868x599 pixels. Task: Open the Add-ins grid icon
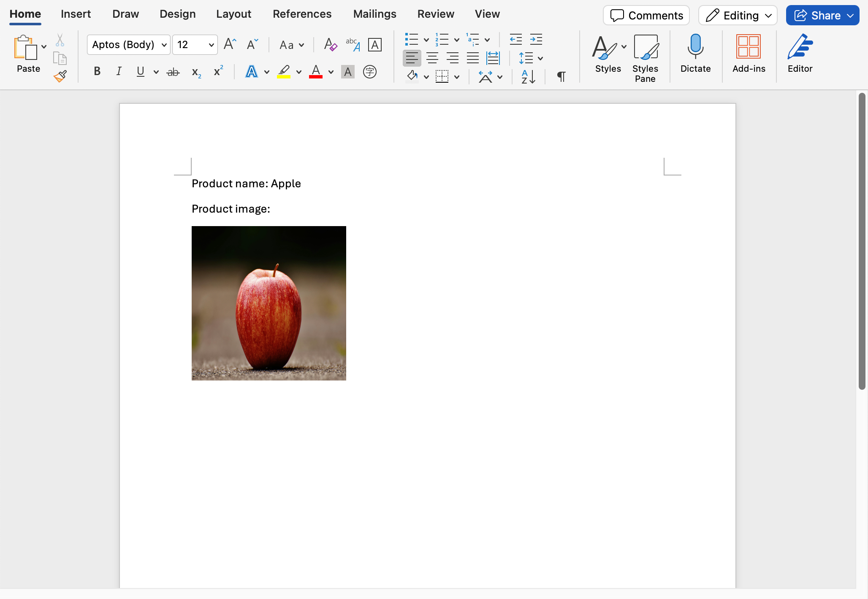pos(749,53)
